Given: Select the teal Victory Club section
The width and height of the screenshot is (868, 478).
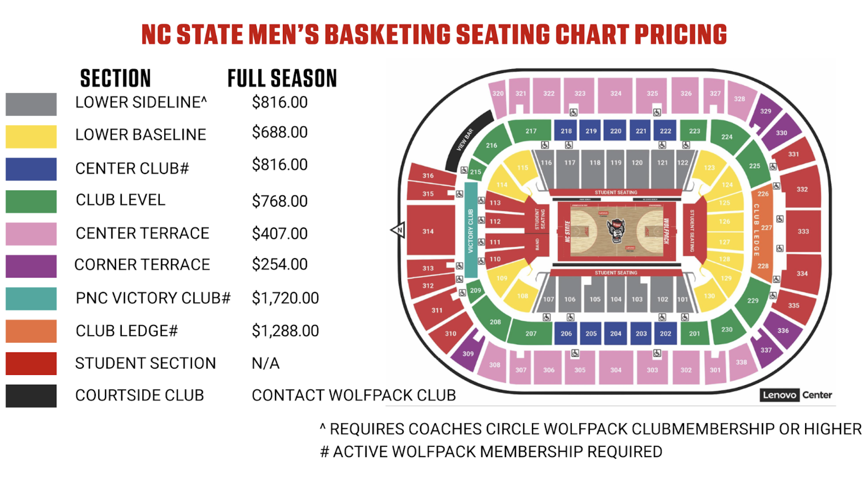Looking at the screenshot, I should [471, 230].
